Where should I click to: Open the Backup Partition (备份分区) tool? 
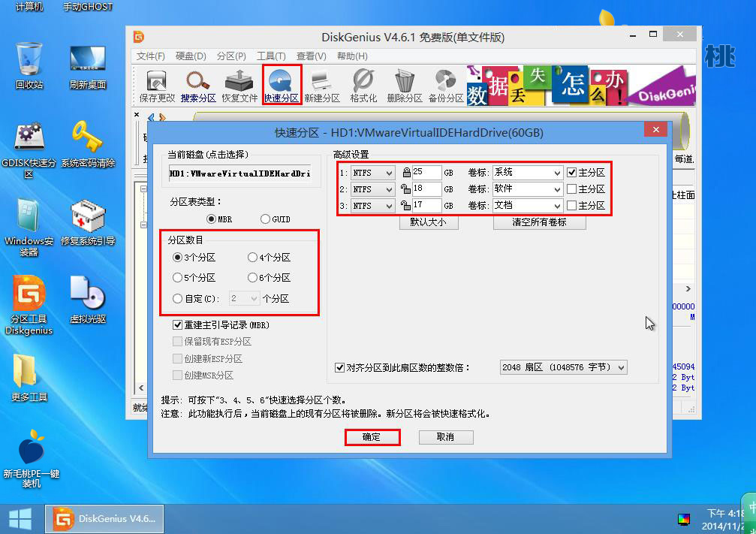click(446, 86)
